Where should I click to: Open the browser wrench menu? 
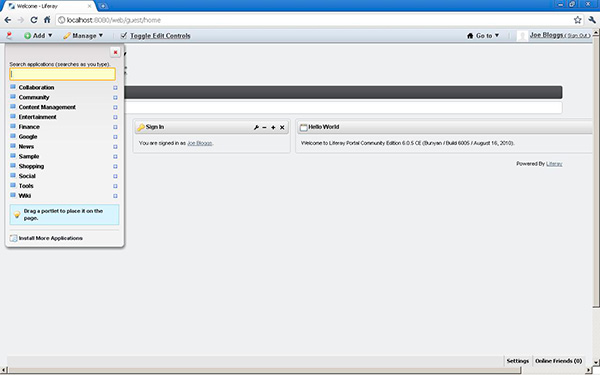(592, 20)
